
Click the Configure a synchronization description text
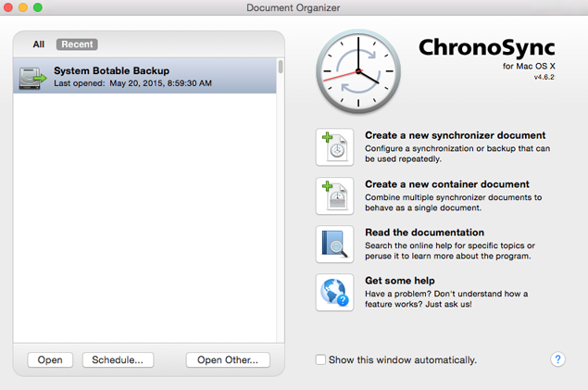pyautogui.click(x=457, y=154)
